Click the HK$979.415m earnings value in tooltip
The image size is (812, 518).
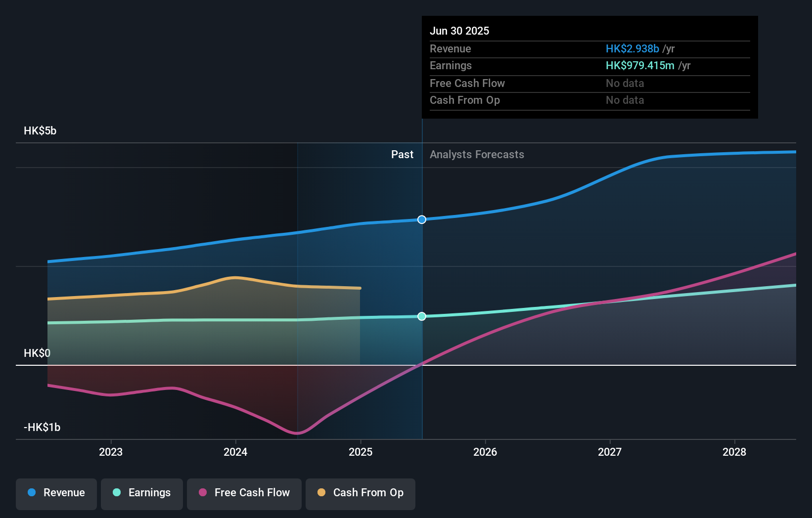[x=639, y=65]
